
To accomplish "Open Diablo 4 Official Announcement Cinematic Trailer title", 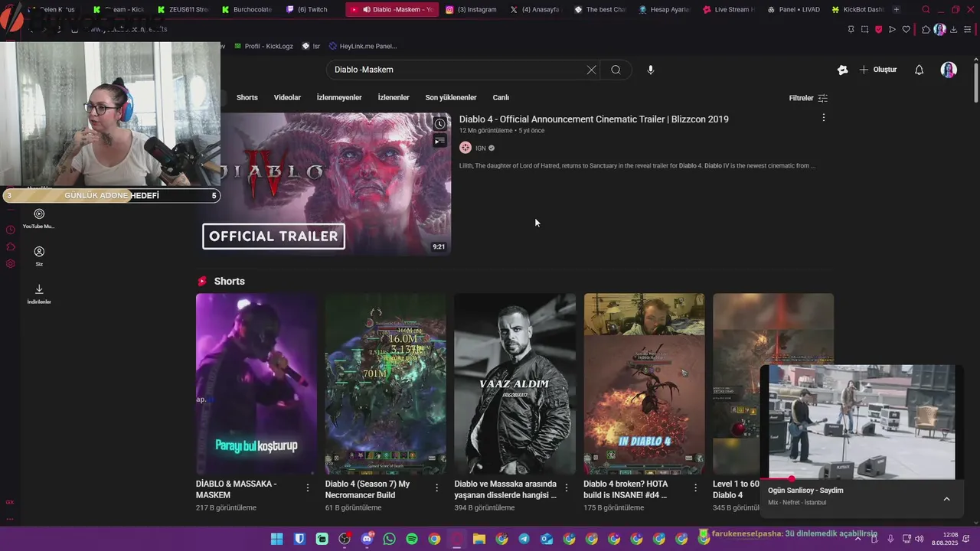I will pyautogui.click(x=594, y=119).
